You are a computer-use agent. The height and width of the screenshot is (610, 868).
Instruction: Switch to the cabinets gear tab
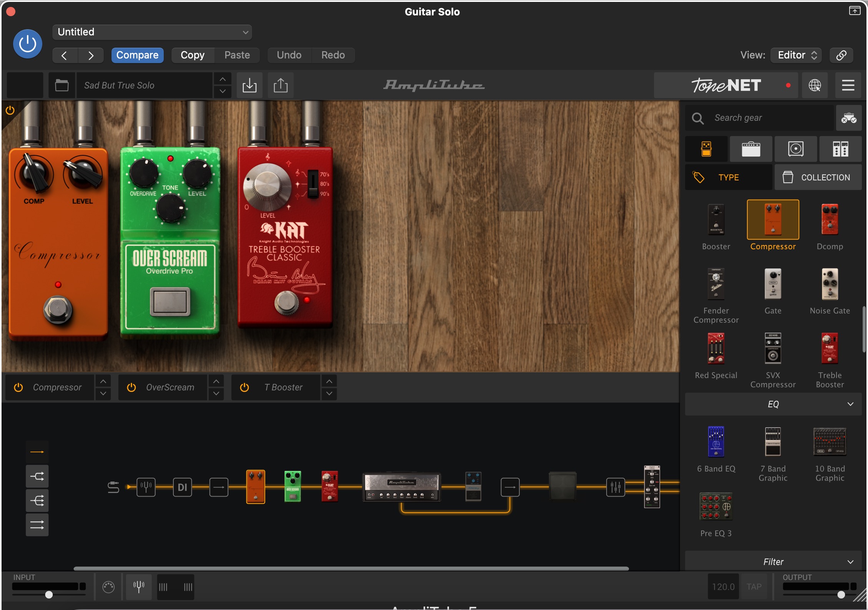(x=795, y=149)
